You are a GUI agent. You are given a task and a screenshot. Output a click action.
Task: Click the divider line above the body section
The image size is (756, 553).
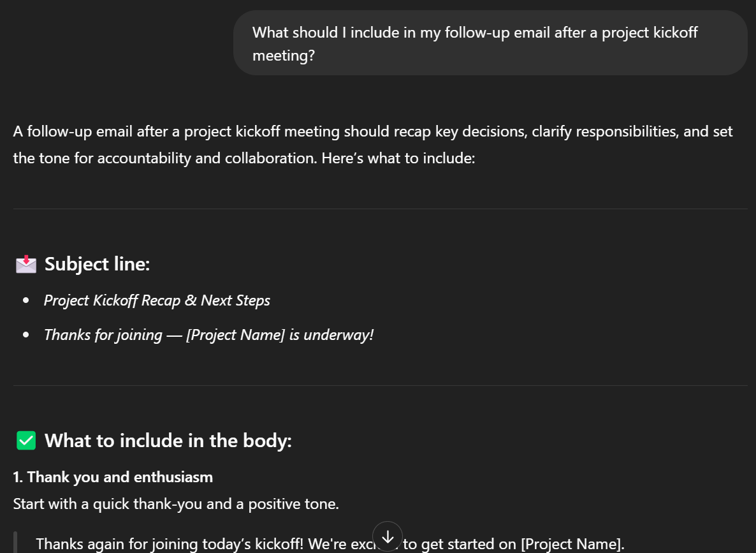(380, 385)
